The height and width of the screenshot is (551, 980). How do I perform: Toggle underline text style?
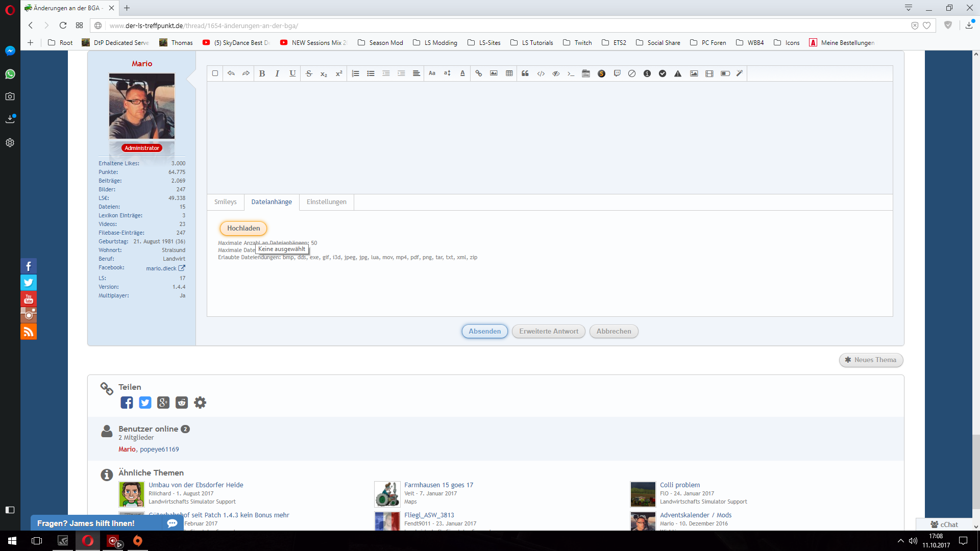tap(292, 73)
